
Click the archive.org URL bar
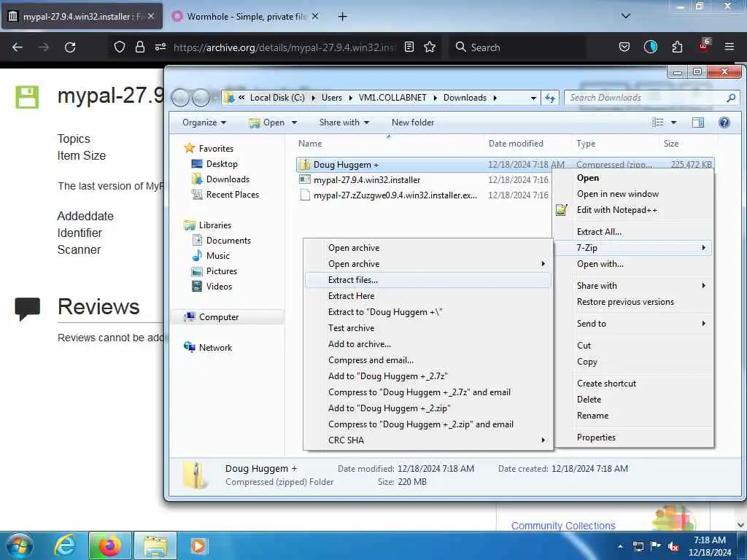coord(285,47)
